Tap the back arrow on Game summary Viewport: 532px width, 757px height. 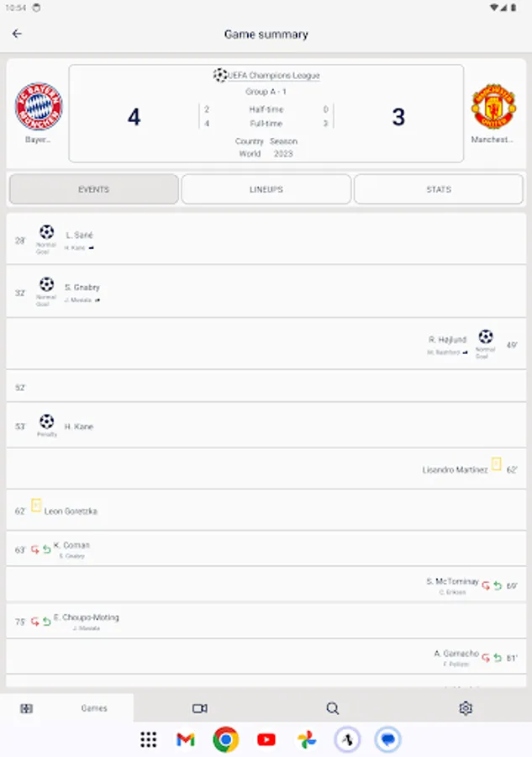pyautogui.click(x=18, y=34)
